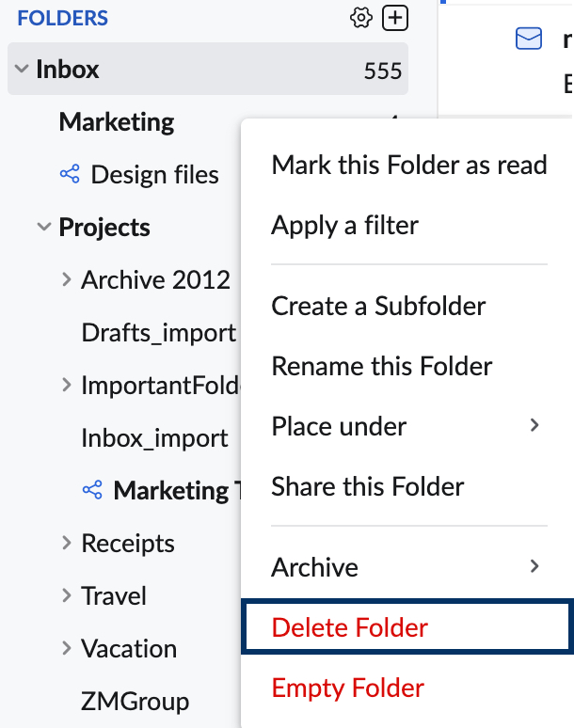
Task: Click Delete Folder in context menu
Action: 349,627
